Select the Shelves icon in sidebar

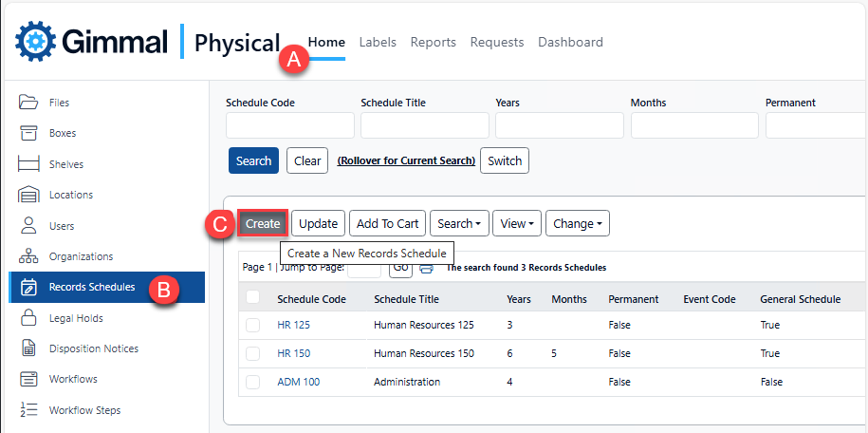click(28, 164)
